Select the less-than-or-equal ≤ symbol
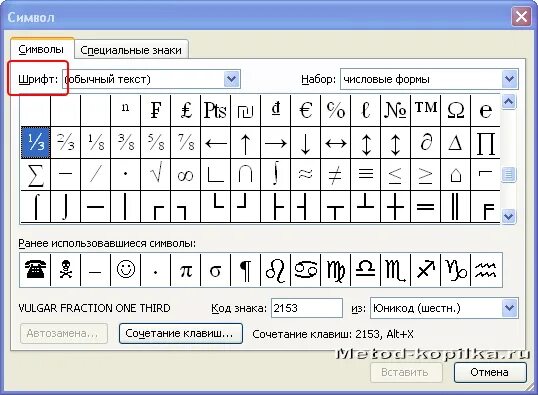Viewport: 538px width, 395px height. pos(396,175)
